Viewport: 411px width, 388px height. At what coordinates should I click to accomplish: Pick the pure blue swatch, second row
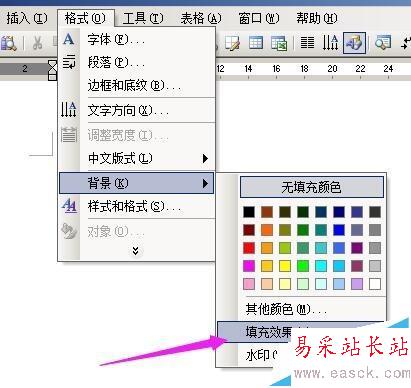pos(339,230)
